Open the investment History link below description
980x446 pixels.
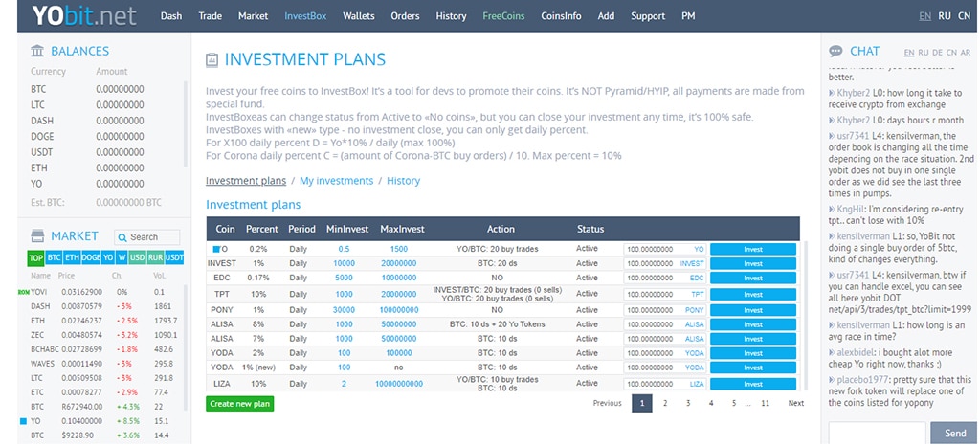point(403,181)
